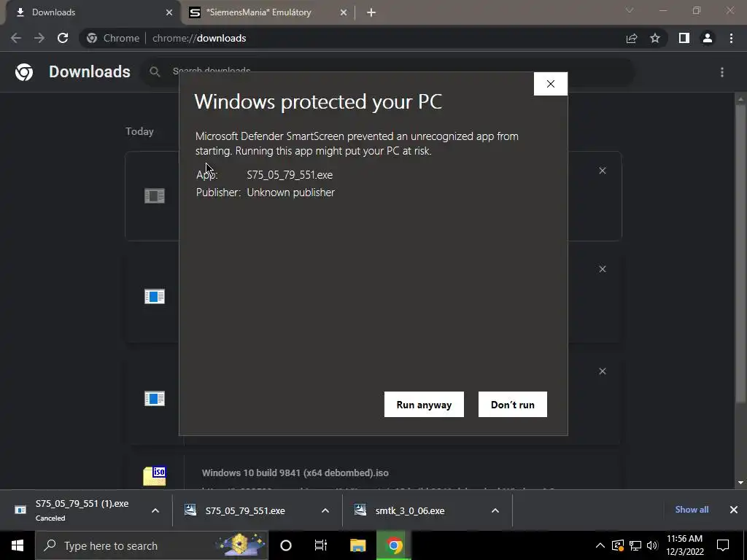
Task: Click the security warning tray icon
Action: click(618, 545)
